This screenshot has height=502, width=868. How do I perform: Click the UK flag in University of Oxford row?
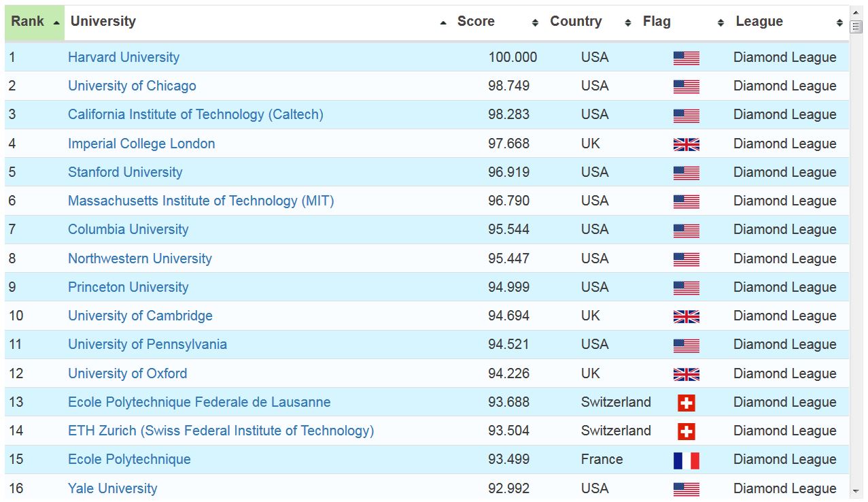(x=686, y=374)
